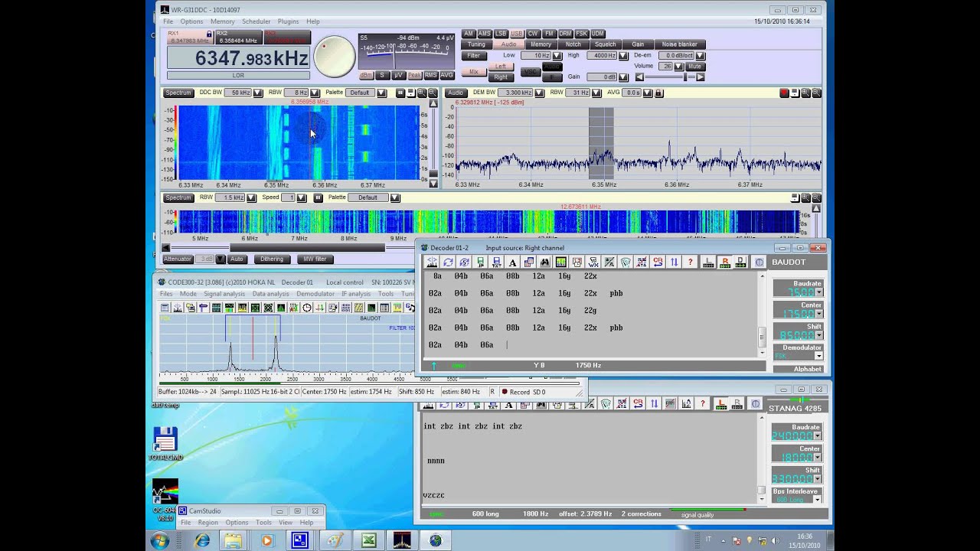
Task: Open the Squelch tab
Action: [x=606, y=44]
